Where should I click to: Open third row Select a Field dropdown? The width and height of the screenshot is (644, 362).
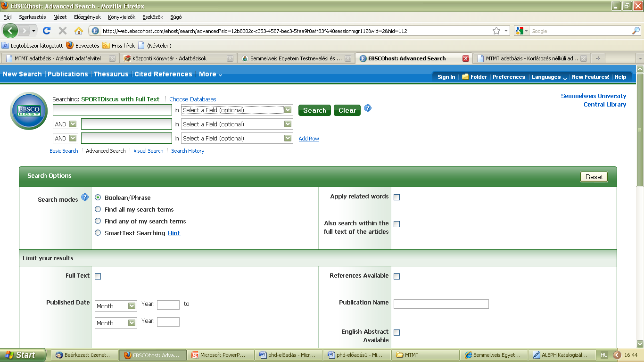237,138
